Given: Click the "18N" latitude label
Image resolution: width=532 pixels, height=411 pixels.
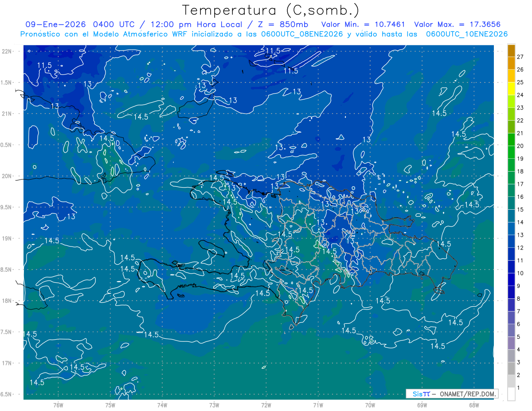Looking at the screenshot, I should tap(7, 301).
